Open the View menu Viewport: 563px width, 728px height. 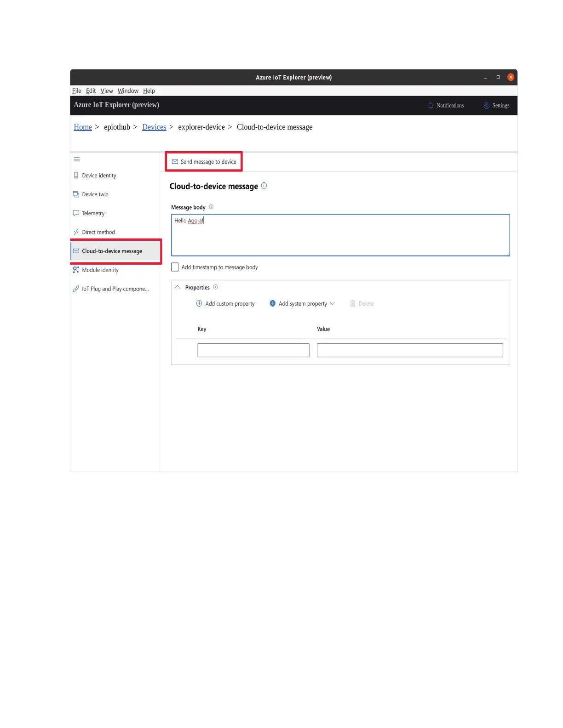[x=107, y=91]
